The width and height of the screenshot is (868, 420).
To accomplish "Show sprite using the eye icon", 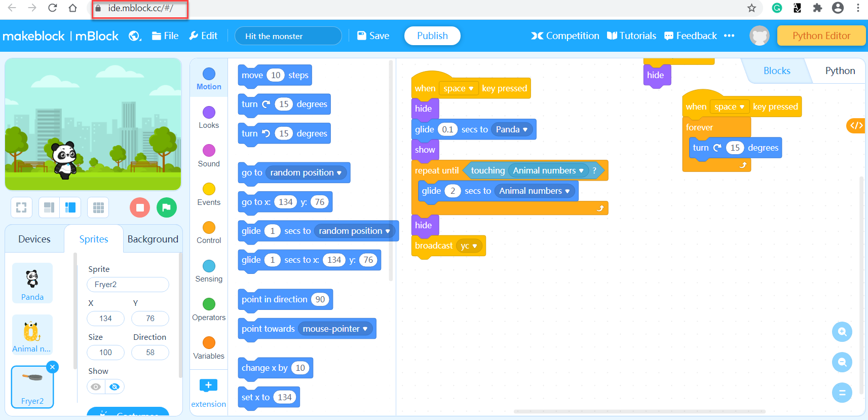I will [96, 387].
